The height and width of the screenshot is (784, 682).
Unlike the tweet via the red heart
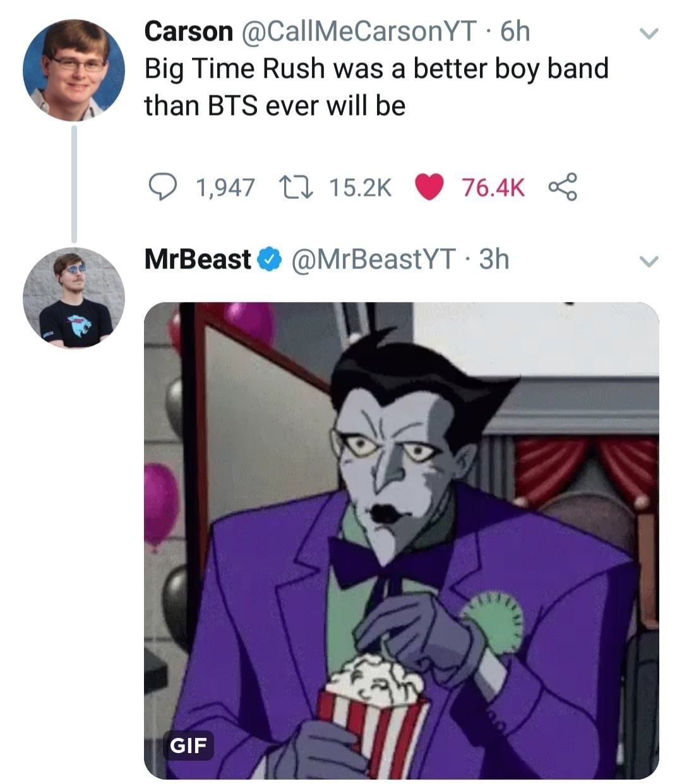tap(428, 187)
